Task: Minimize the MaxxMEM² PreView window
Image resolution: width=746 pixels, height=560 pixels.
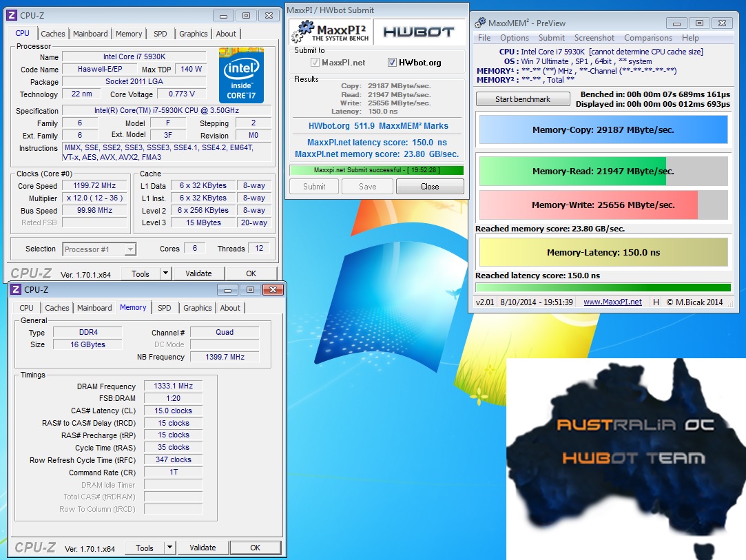Action: [x=676, y=23]
